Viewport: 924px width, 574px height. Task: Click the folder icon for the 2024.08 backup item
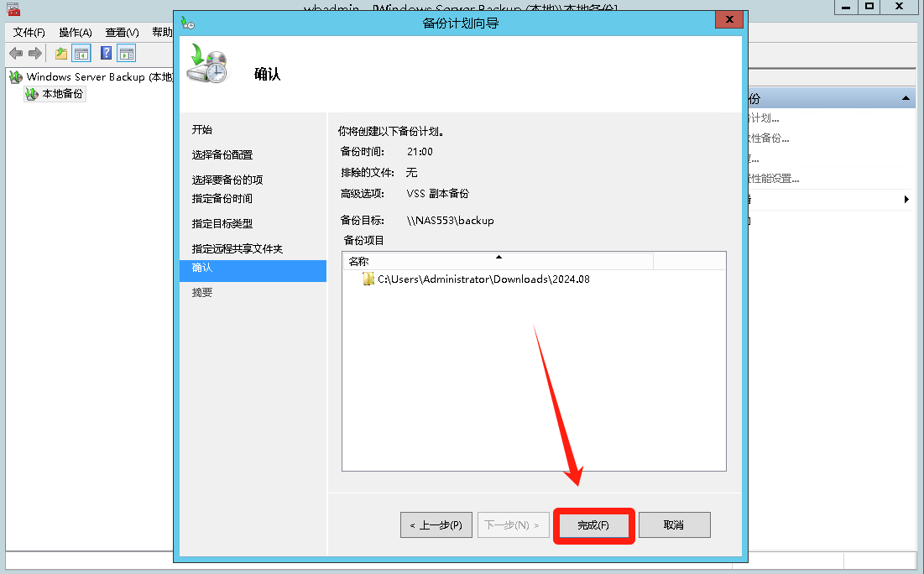(368, 279)
